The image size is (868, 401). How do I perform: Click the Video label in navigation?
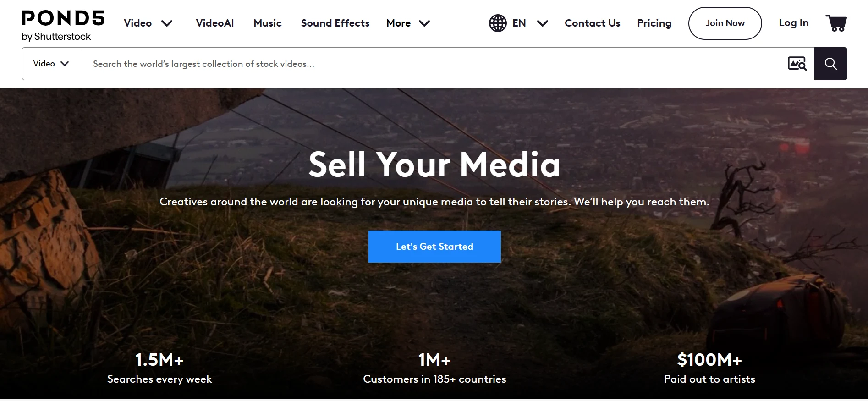[x=137, y=23]
